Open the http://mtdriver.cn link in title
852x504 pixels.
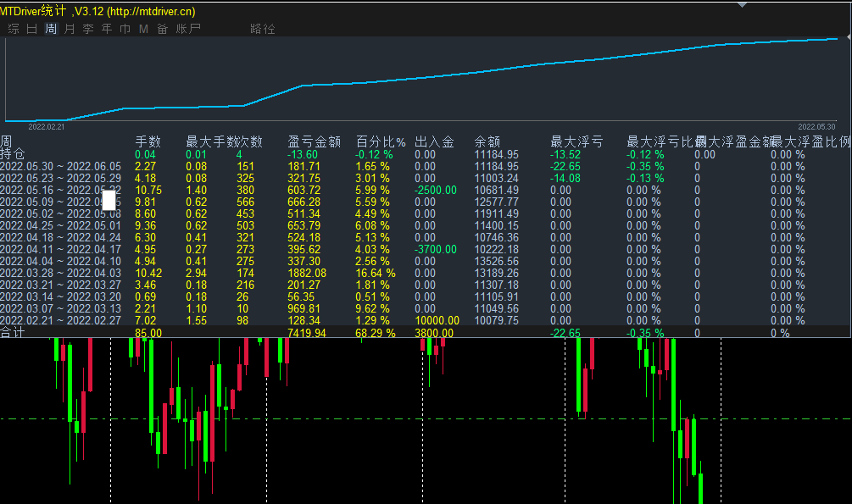pyautogui.click(x=151, y=11)
